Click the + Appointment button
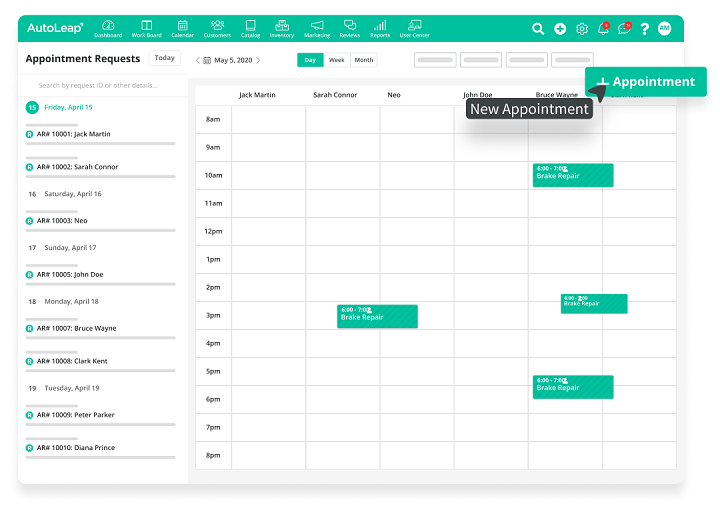 pos(645,82)
